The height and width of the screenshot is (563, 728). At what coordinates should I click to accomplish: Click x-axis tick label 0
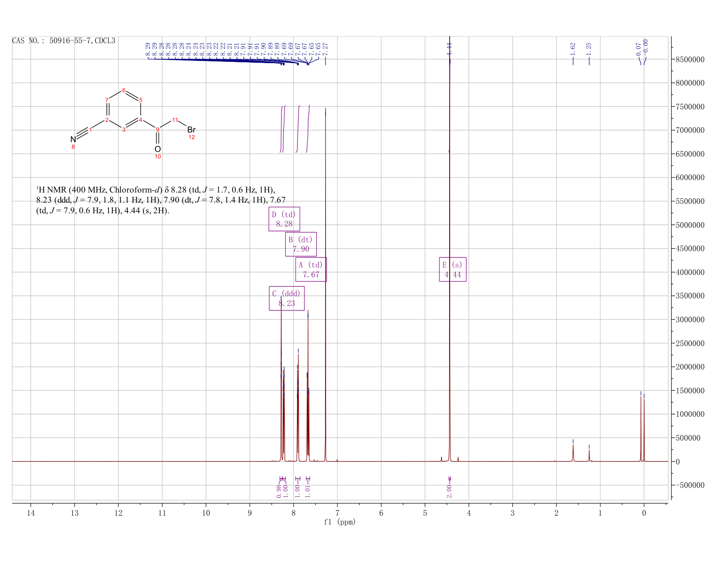pos(644,513)
